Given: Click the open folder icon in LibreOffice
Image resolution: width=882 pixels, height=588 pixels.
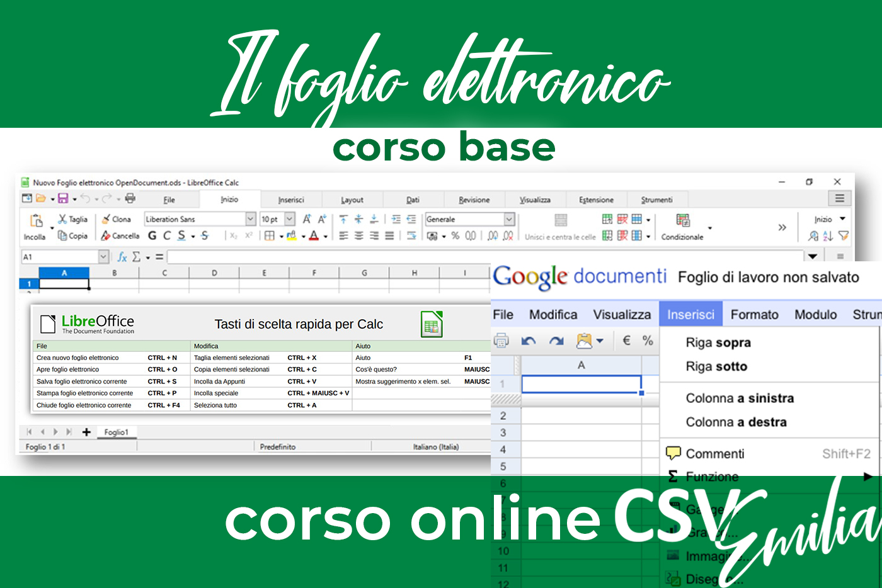Looking at the screenshot, I should click(41, 198).
